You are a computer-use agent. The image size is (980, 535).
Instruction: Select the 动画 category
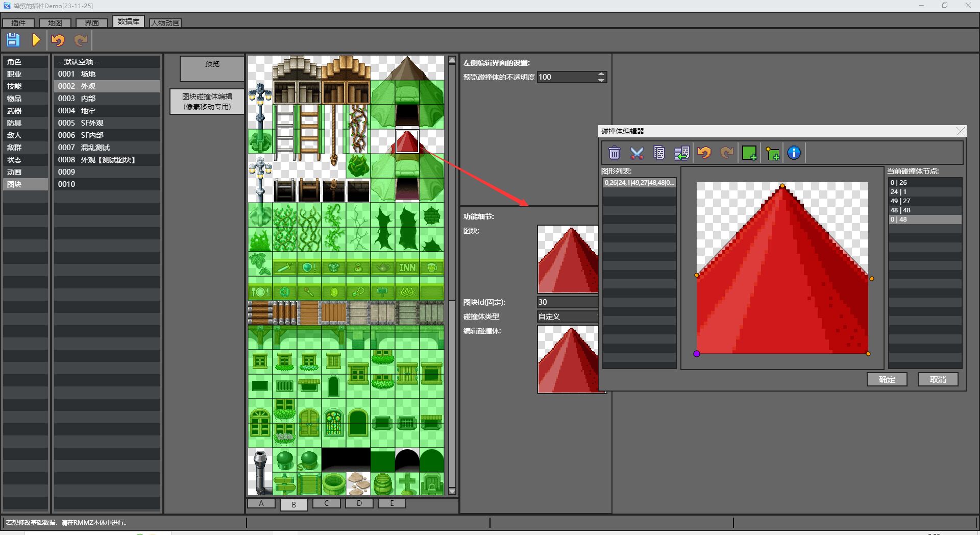26,172
